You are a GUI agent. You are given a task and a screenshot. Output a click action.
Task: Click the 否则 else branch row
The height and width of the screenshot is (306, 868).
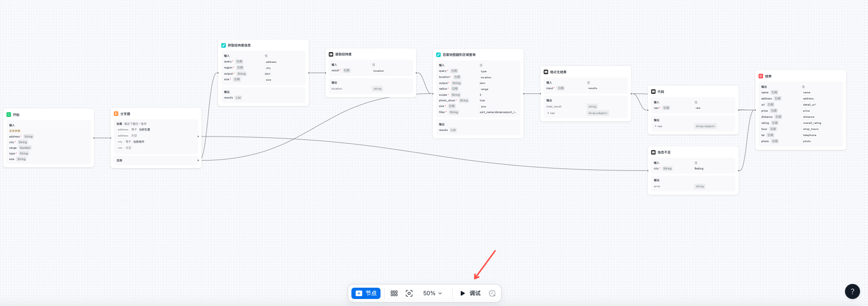pyautogui.click(x=156, y=161)
